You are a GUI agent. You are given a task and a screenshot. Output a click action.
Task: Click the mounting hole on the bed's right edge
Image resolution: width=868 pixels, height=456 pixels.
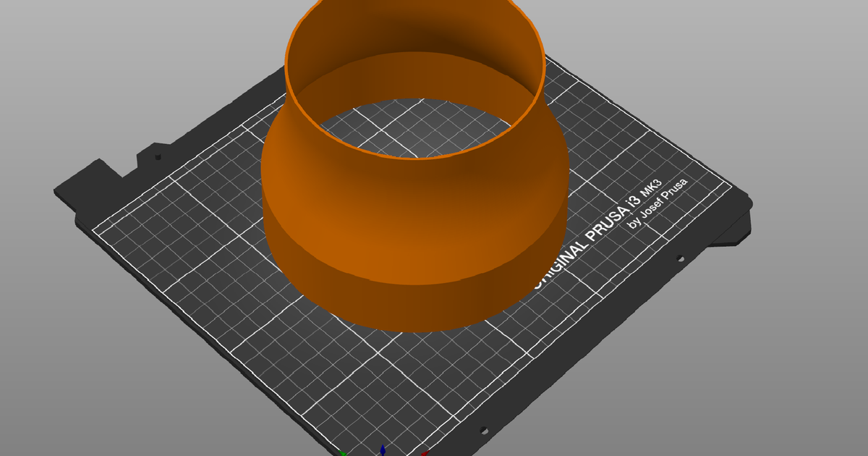[x=680, y=258]
